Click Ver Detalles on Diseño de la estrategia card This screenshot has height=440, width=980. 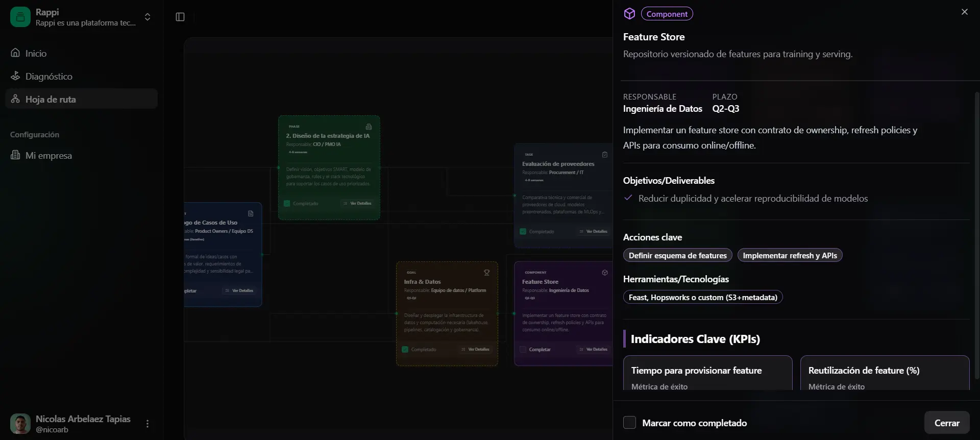pos(357,204)
